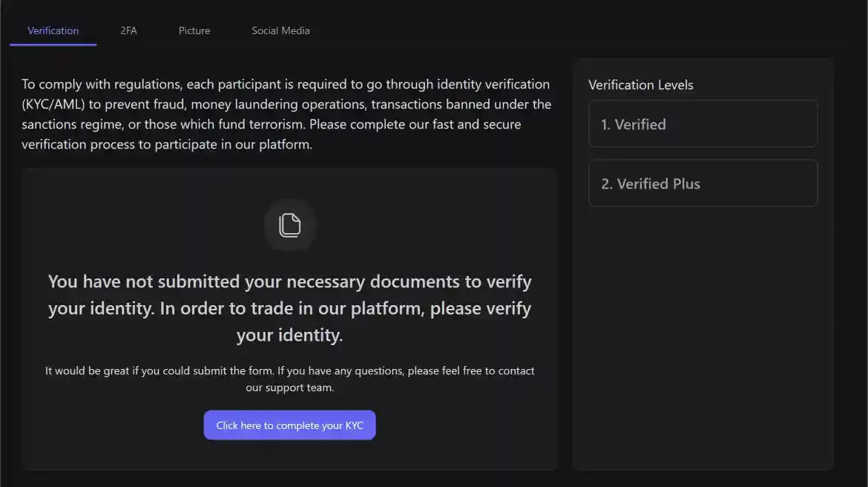Click here to complete your KYC
The image size is (868, 487).
click(289, 425)
